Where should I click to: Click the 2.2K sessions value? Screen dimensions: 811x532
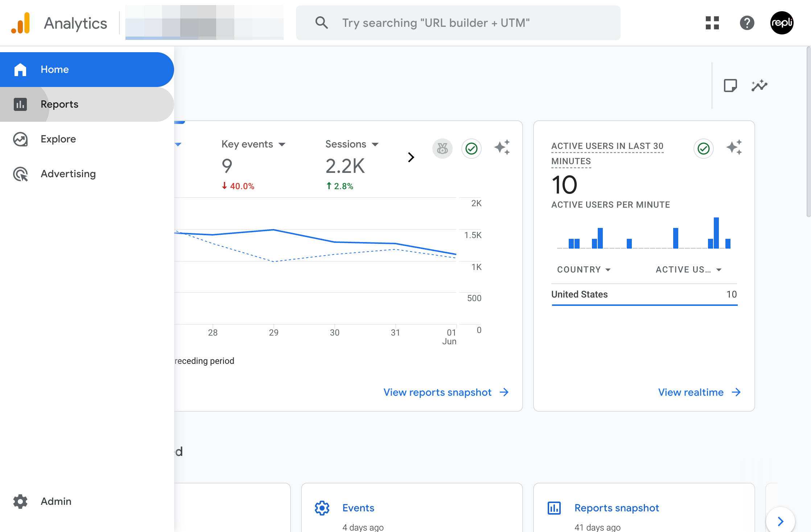[x=345, y=166]
